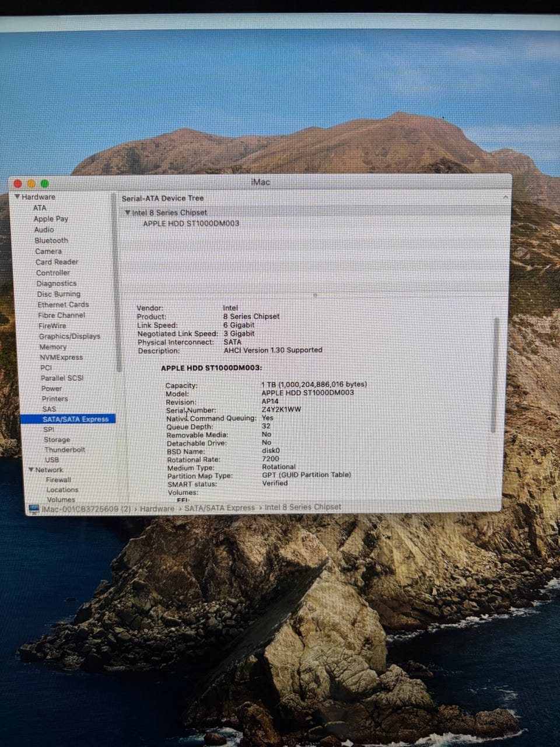This screenshot has height=747, width=560.
Task: Click the details pane vertical scrollbar
Action: click(496, 375)
